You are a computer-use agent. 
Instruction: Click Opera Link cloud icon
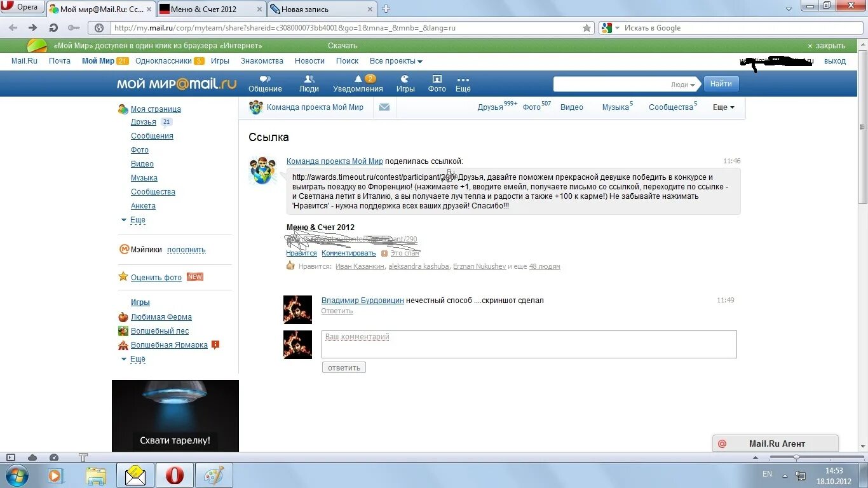click(32, 457)
